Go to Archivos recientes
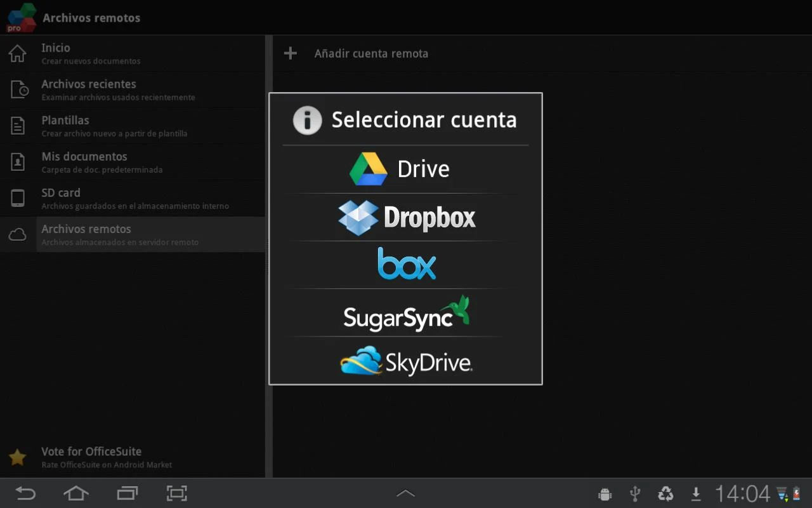The height and width of the screenshot is (508, 812). click(x=133, y=90)
